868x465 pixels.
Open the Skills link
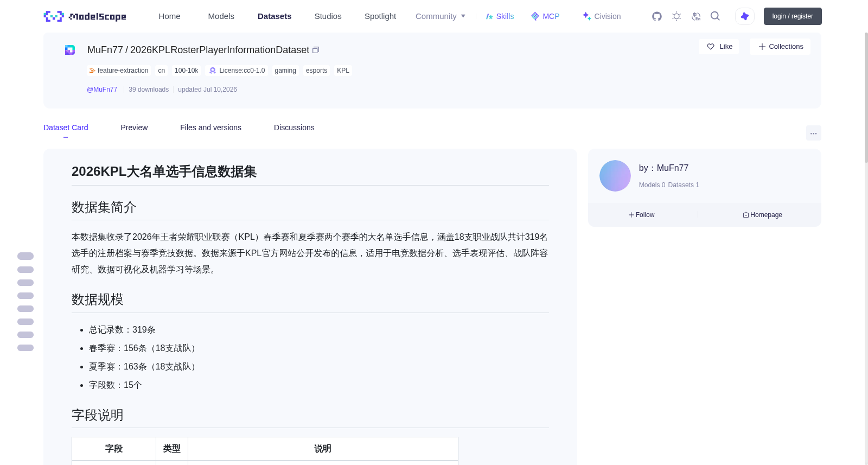click(x=500, y=16)
